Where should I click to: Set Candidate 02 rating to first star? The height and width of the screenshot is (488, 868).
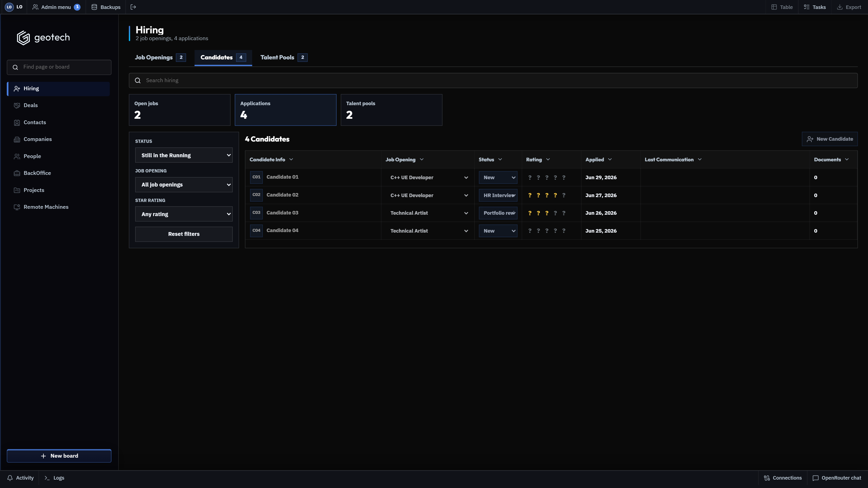[530, 195]
